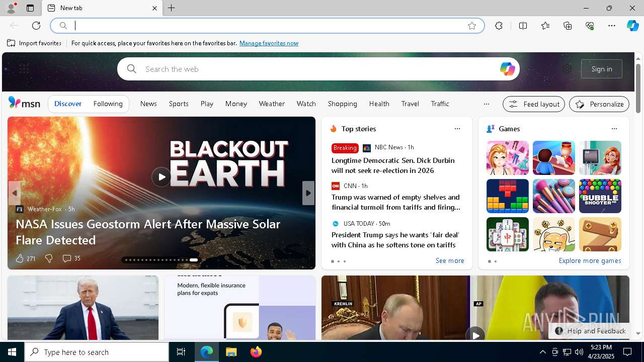The image size is (644, 362).
Task: Click Manage favorites now link
Action: (x=269, y=43)
